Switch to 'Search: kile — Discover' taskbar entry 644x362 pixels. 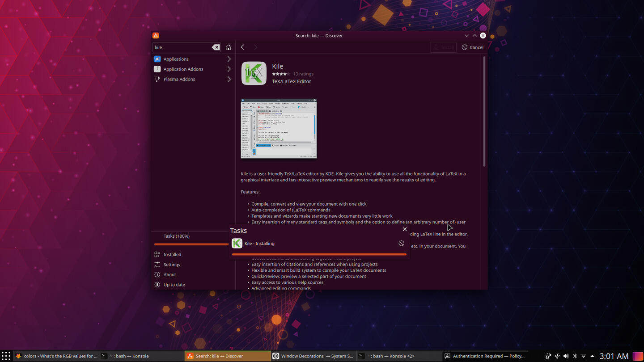(227, 356)
